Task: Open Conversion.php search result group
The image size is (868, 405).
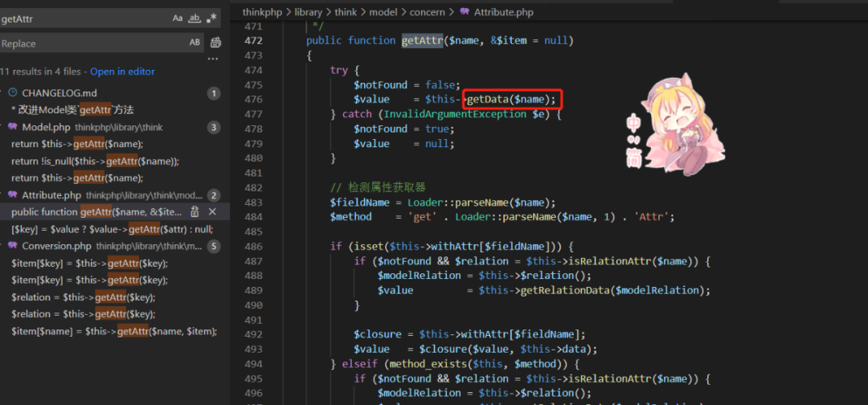Action: point(56,246)
